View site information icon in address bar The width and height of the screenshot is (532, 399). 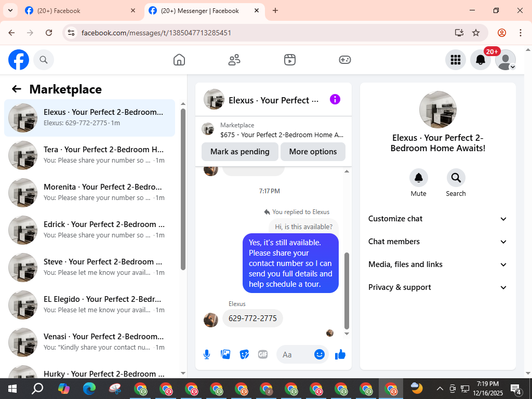tap(71, 33)
